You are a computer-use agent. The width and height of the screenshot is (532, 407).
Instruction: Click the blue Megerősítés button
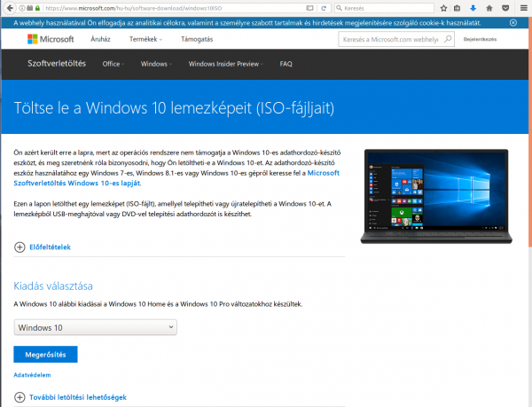tap(45, 355)
